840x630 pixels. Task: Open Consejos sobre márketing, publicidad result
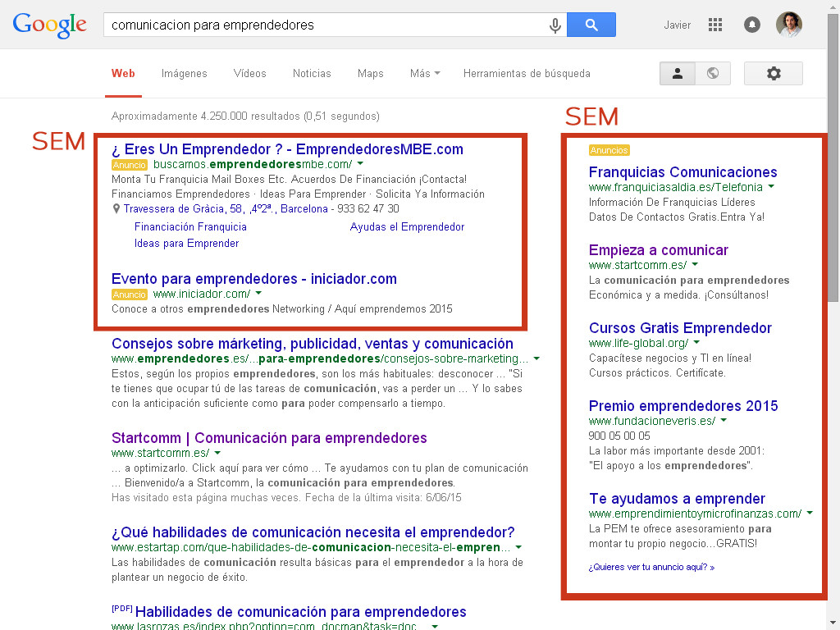coord(313,344)
